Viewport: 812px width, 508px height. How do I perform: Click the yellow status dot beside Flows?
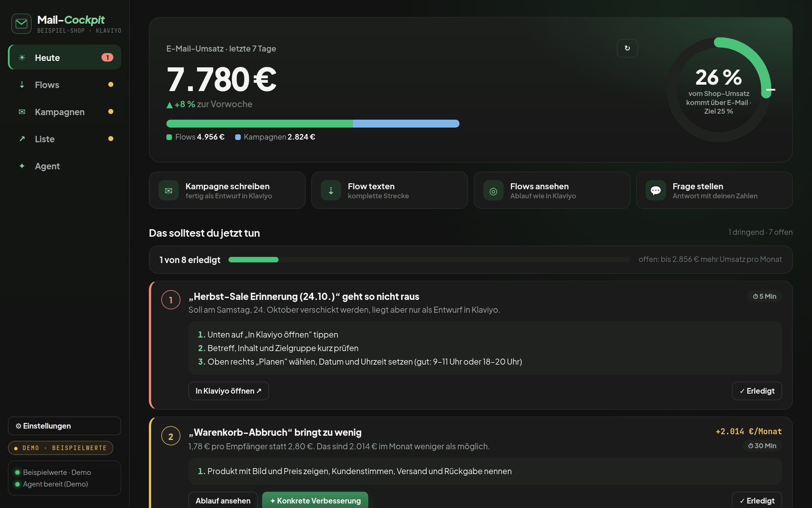pyautogui.click(x=111, y=84)
